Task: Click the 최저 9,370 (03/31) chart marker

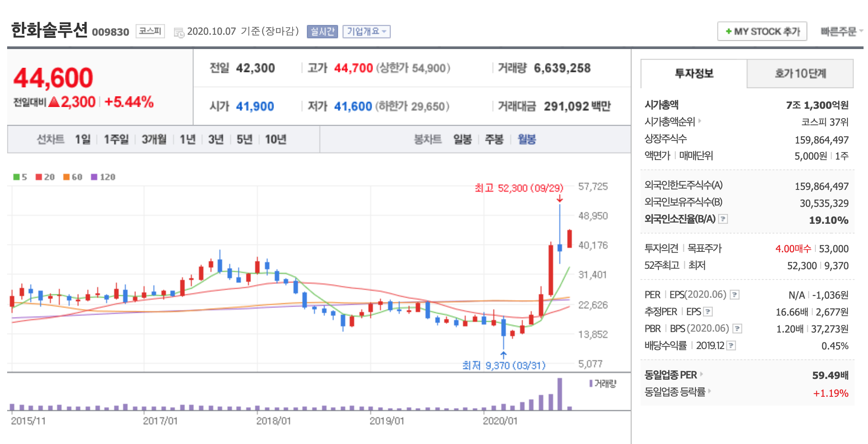Action: coord(504,366)
